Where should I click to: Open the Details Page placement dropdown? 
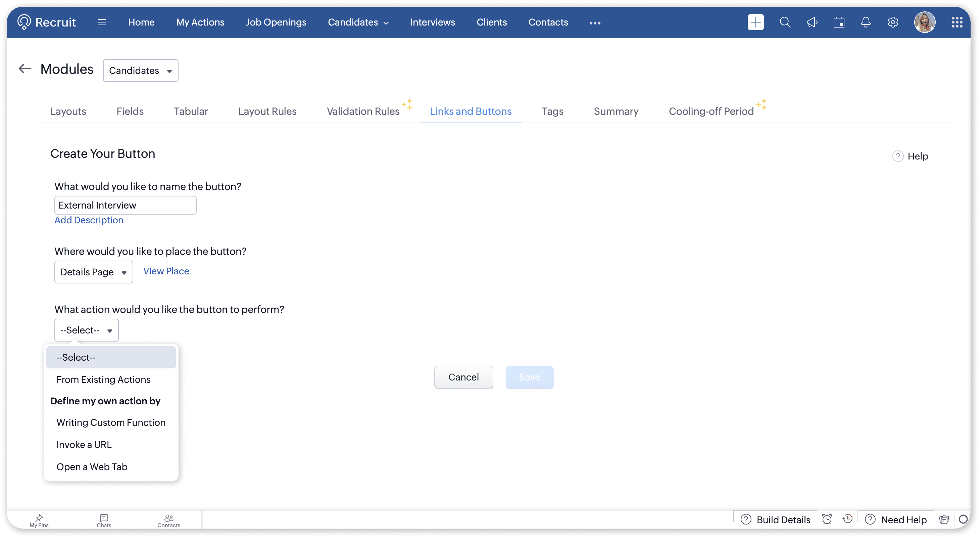[x=94, y=272]
